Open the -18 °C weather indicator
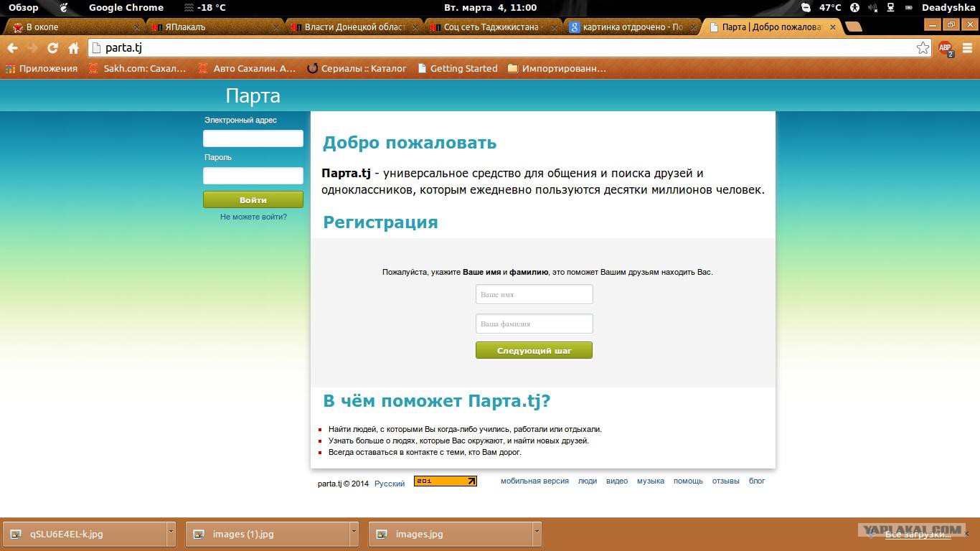The height and width of the screenshot is (551, 980). pos(204,8)
